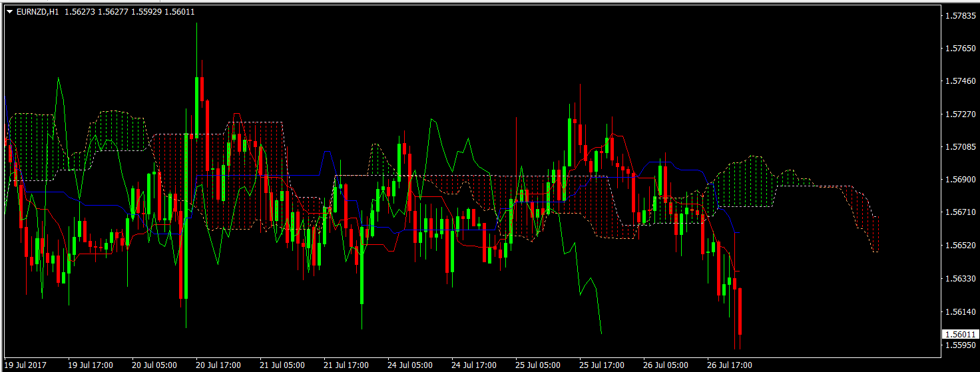Click price axis level 1.56330
Image resolution: width=980 pixels, height=372 pixels.
961,278
